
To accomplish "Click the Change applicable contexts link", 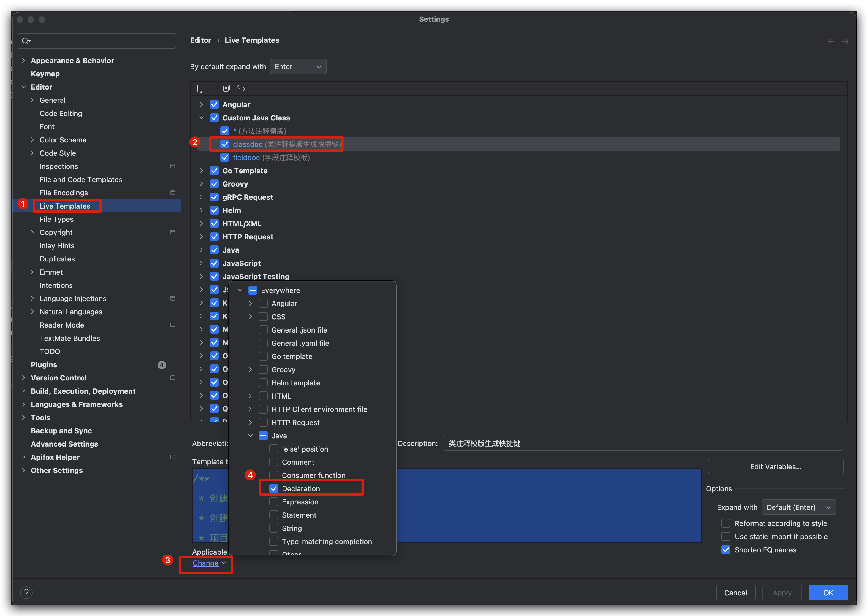I will point(205,563).
